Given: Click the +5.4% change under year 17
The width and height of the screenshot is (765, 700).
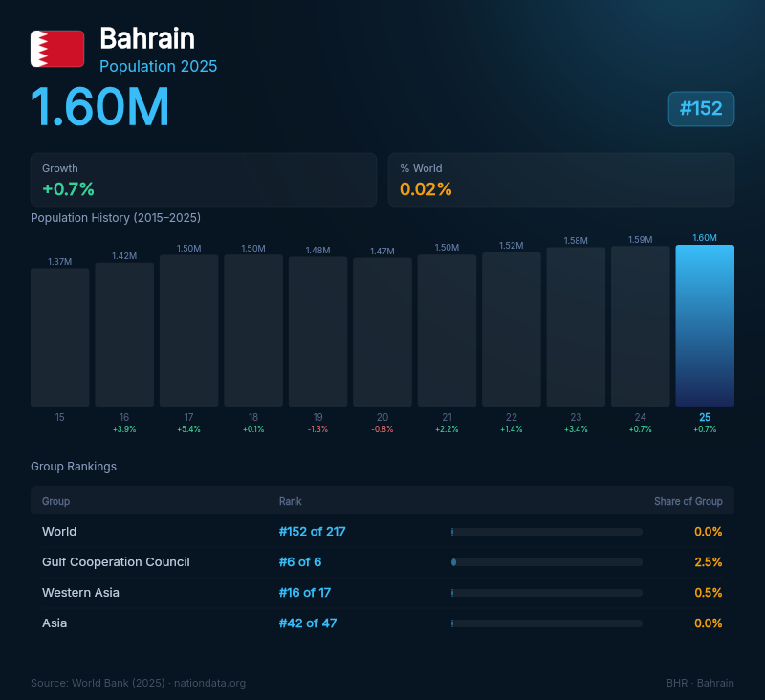Looking at the screenshot, I should (188, 429).
